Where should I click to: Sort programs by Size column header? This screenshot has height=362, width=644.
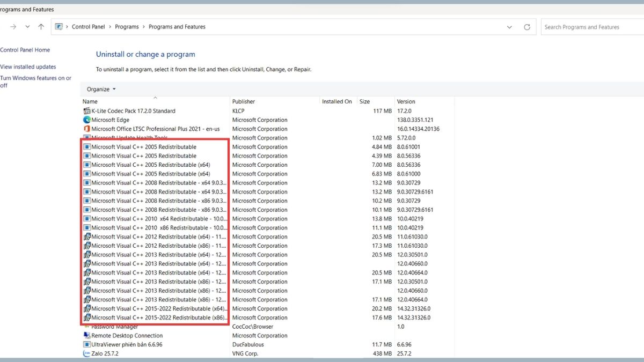365,101
